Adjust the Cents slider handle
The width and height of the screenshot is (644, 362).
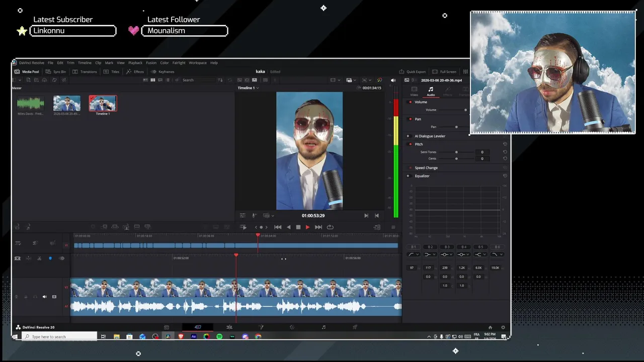(456, 159)
